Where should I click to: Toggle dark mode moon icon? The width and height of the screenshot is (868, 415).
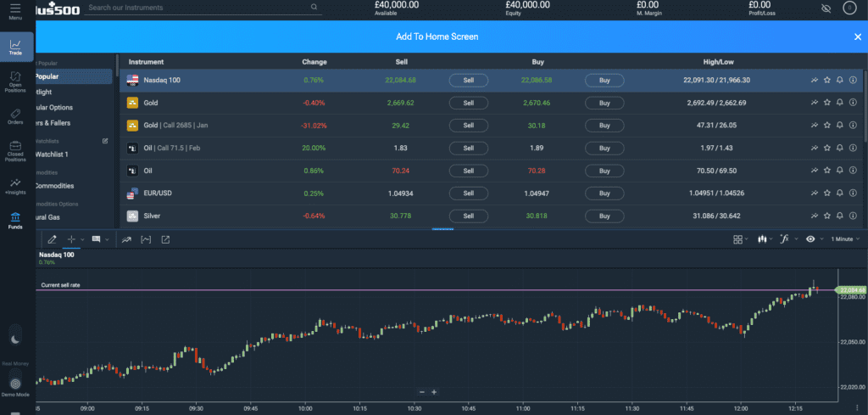pyautogui.click(x=15, y=339)
